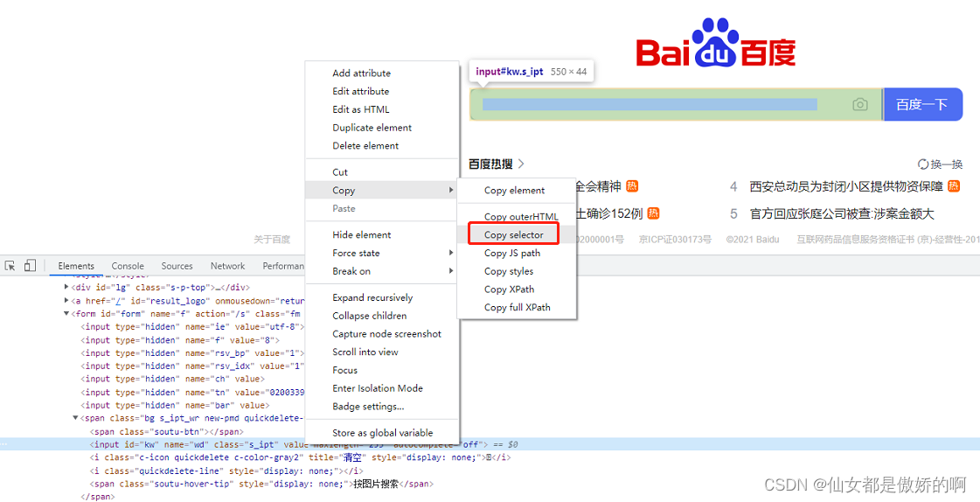The image size is (980, 502).
Task: Expand the Force state submenu arrow
Action: click(451, 253)
